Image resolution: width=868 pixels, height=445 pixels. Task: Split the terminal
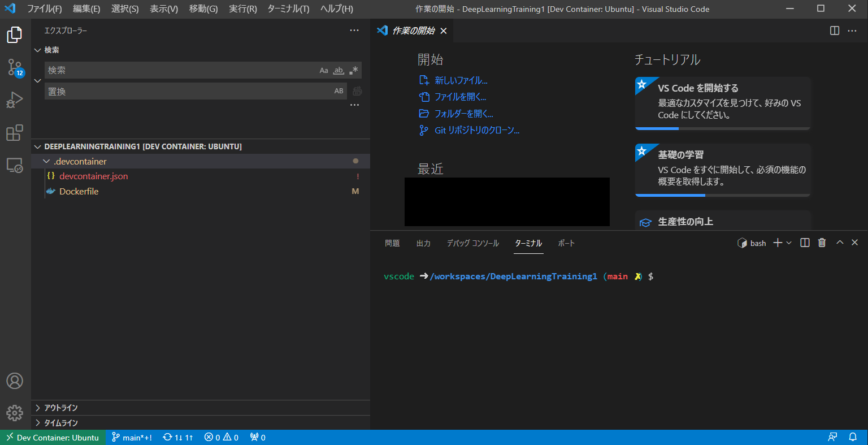pos(804,243)
